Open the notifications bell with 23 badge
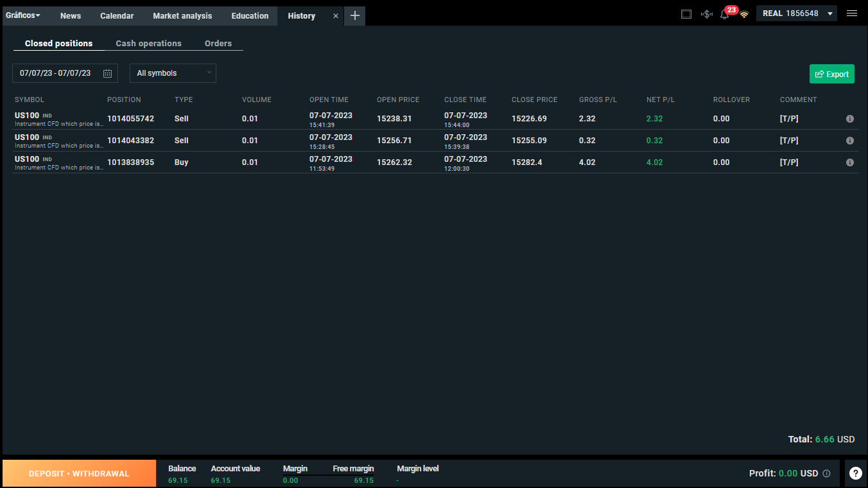Screen dimensions: 868x488 click(x=725, y=13)
